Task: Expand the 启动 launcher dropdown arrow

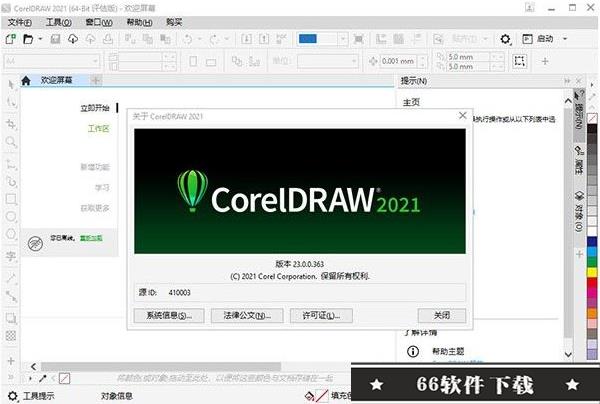Action: click(565, 39)
